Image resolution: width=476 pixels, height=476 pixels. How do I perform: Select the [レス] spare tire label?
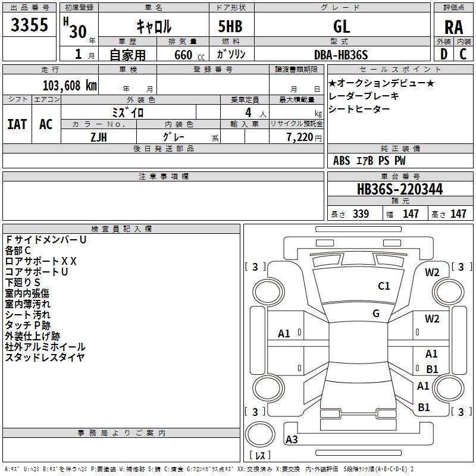[260, 455]
